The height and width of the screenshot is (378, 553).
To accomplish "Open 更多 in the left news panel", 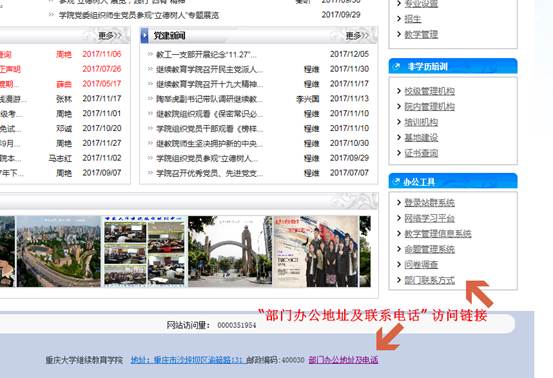I will [109, 36].
